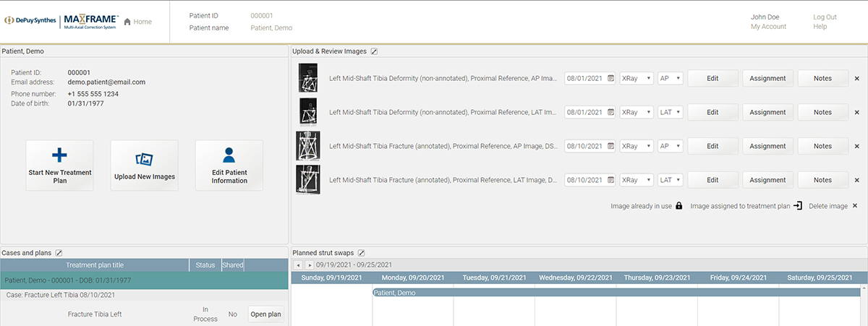Screen dimensions: 868x326
Task: Click edit icon next to Planned strut swaps
Action: coord(362,253)
